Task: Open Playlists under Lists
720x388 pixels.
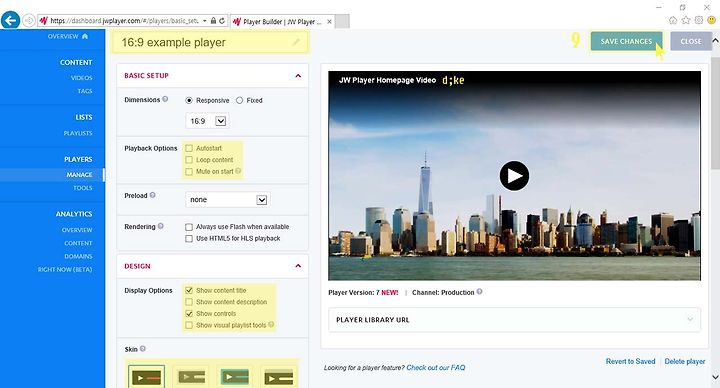Action: (x=78, y=133)
